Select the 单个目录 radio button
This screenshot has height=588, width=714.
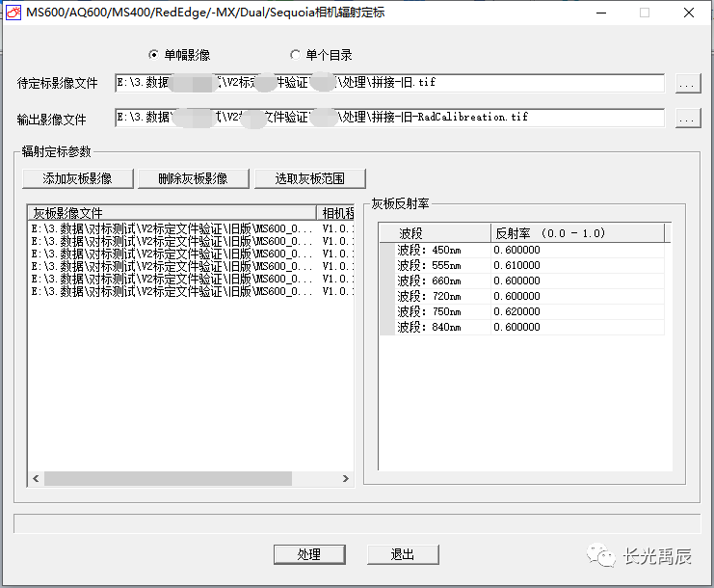coord(295,55)
